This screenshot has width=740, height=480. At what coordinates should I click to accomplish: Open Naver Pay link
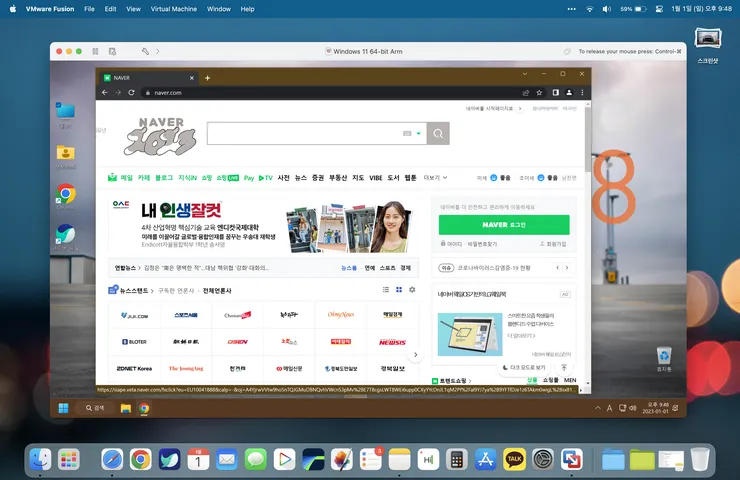pos(249,178)
